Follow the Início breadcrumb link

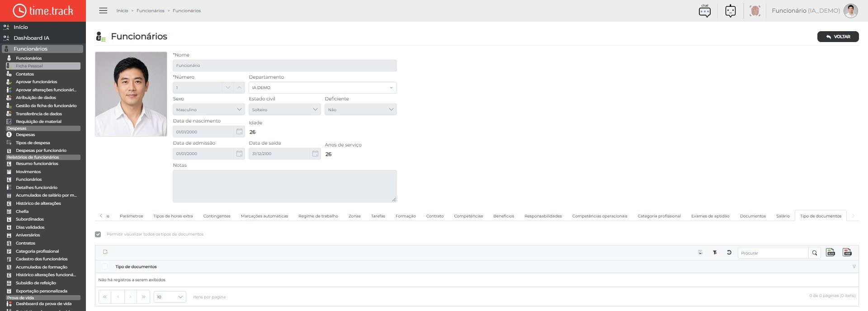(x=122, y=10)
